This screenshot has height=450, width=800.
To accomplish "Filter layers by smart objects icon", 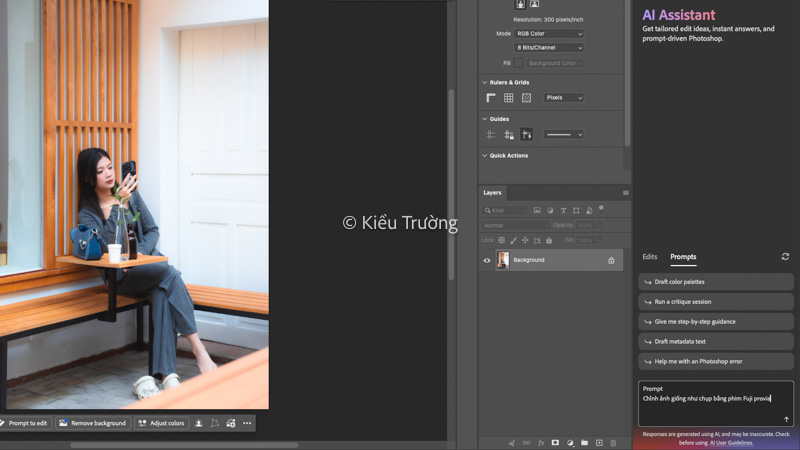I will (x=589, y=210).
